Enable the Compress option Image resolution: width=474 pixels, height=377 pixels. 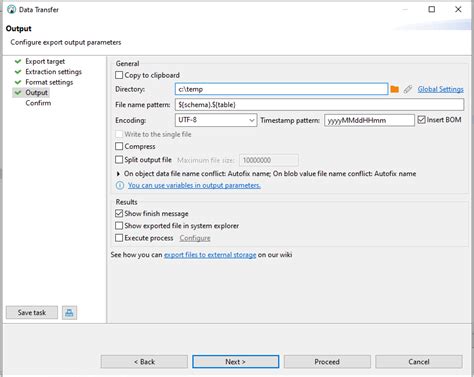tap(119, 146)
